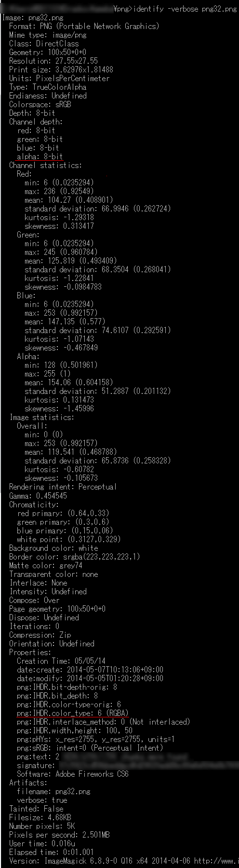This screenshot has width=239, height=868.
Task: Click the 'Type: TrueColorAlpha' line
Action: (48, 87)
